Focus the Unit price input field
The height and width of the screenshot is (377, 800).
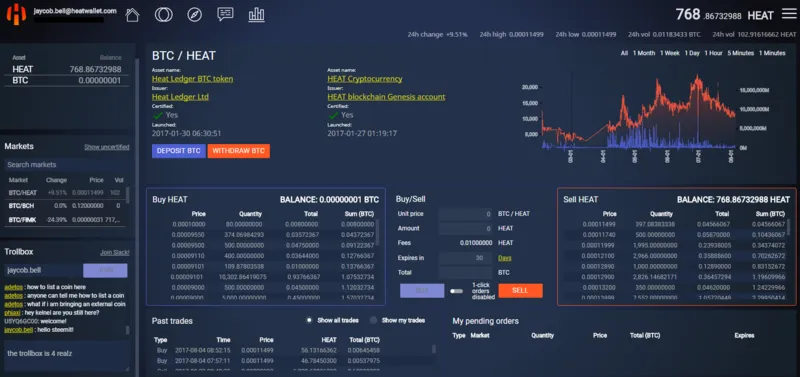(x=466, y=214)
